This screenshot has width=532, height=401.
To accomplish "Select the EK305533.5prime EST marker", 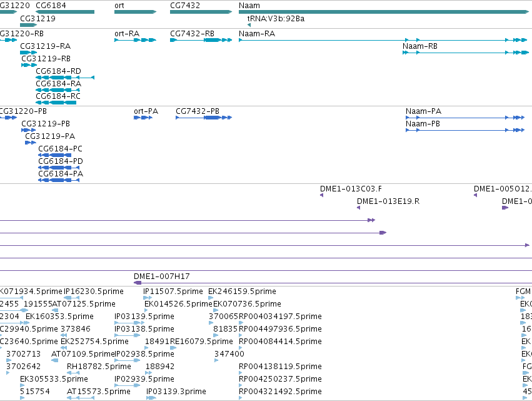I will 22,385.
